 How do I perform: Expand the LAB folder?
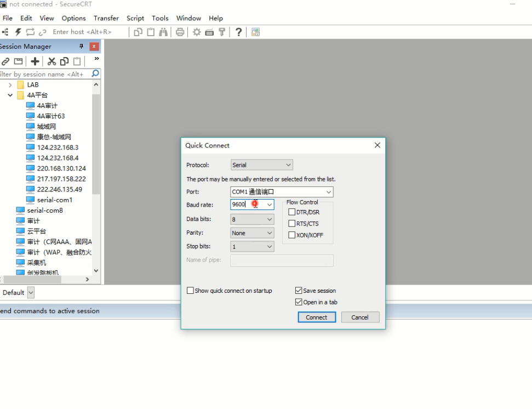[10, 85]
